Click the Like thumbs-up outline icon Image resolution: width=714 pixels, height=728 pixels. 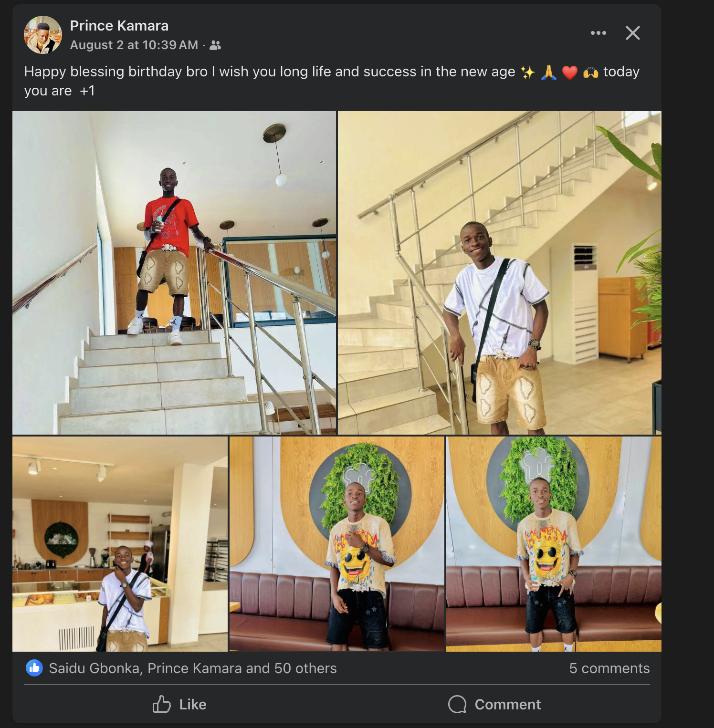pyautogui.click(x=162, y=704)
